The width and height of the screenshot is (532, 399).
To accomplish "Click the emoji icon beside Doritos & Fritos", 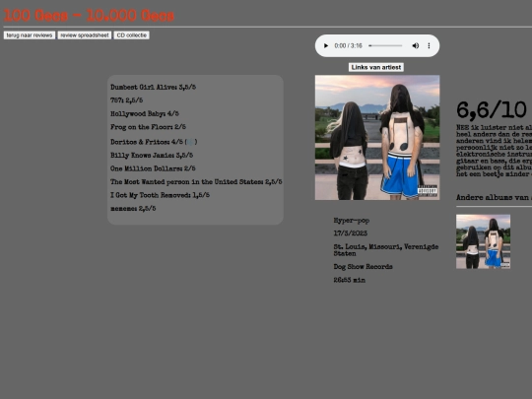I will click(191, 142).
